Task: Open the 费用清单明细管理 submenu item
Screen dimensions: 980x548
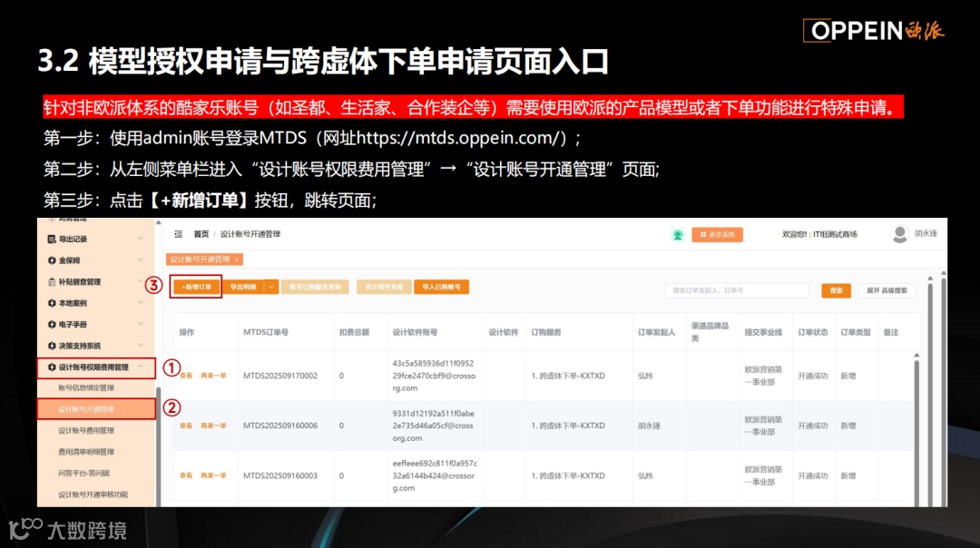Action: coord(86,452)
